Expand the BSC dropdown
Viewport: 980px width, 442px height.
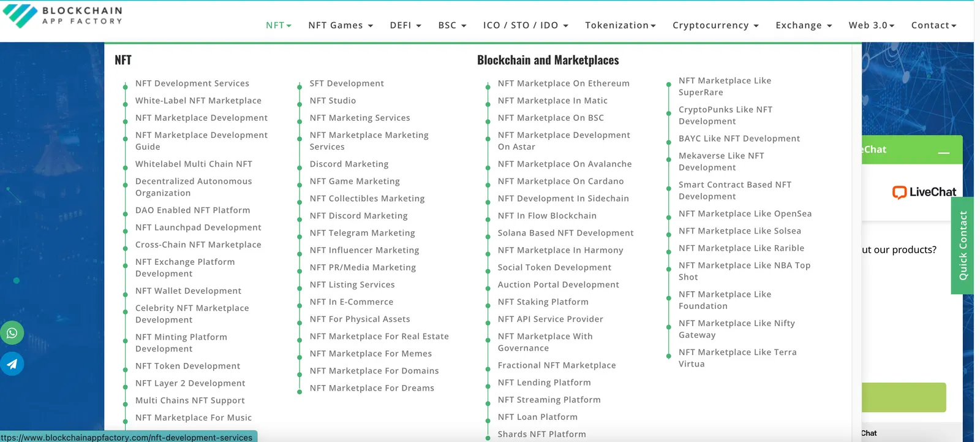(x=452, y=25)
